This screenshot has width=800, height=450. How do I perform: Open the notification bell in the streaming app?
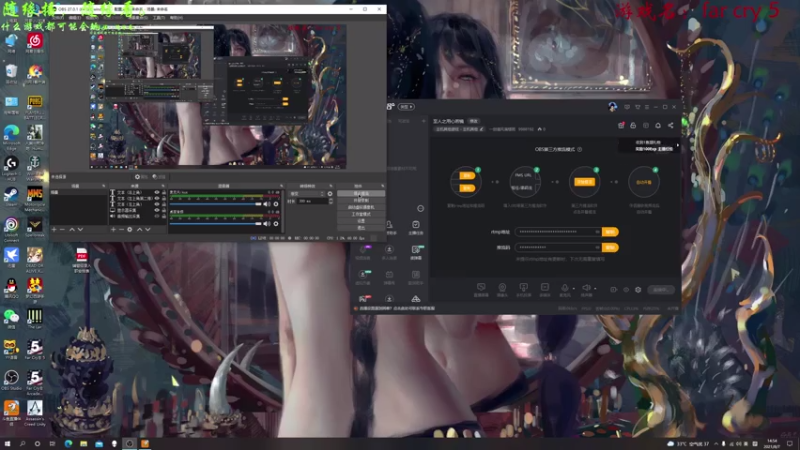coord(658,126)
